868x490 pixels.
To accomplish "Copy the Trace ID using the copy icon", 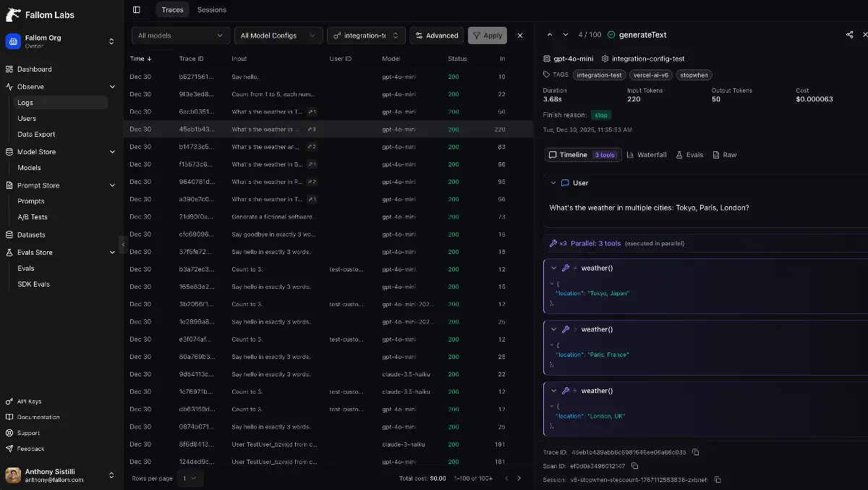I will [695, 451].
